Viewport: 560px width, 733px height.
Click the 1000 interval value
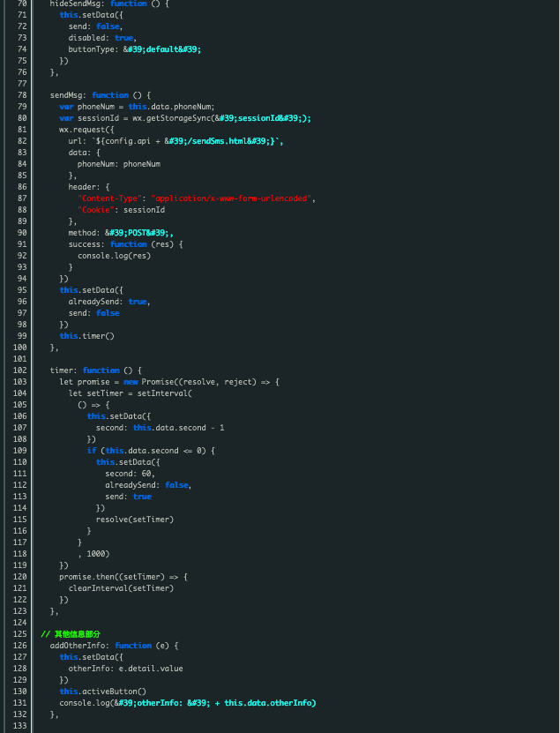(98, 554)
